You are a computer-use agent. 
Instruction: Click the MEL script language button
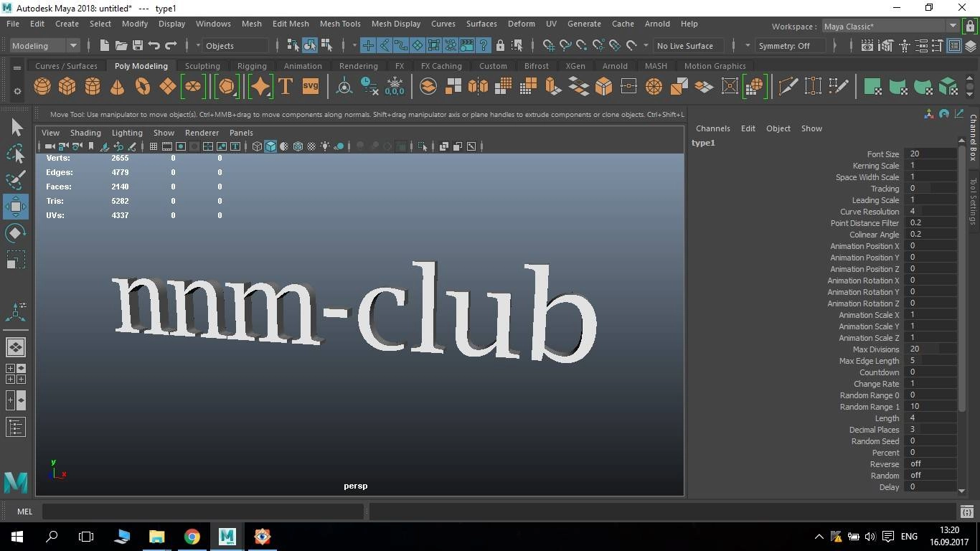(24, 512)
